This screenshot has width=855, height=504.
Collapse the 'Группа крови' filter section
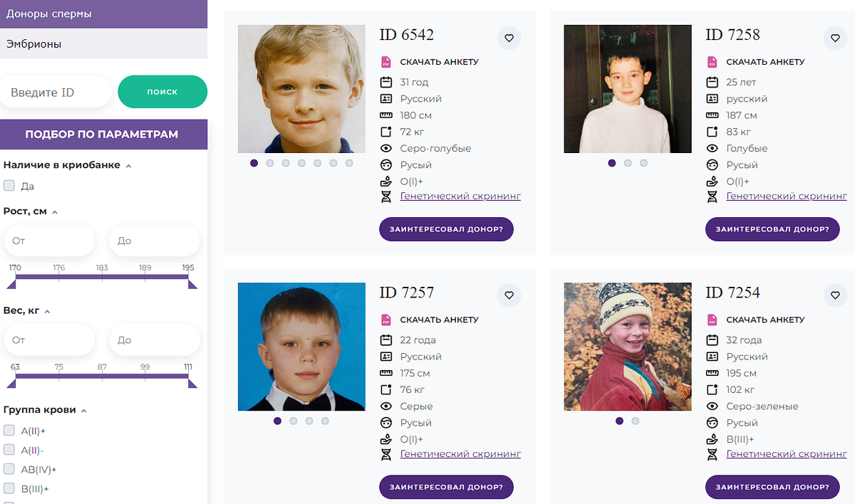(83, 411)
